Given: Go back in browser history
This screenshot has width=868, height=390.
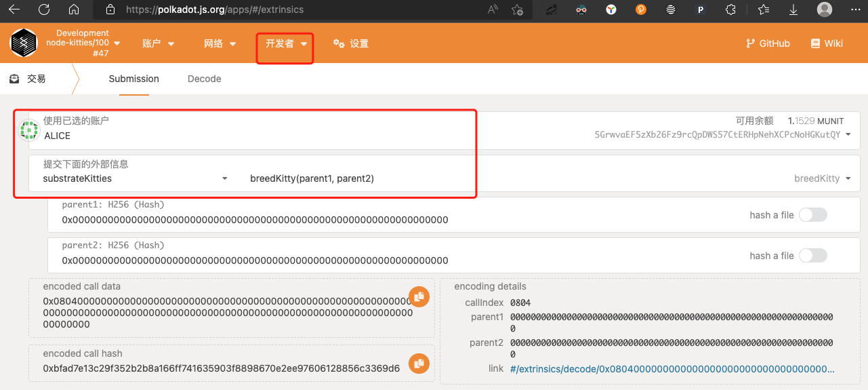Looking at the screenshot, I should tap(14, 9).
